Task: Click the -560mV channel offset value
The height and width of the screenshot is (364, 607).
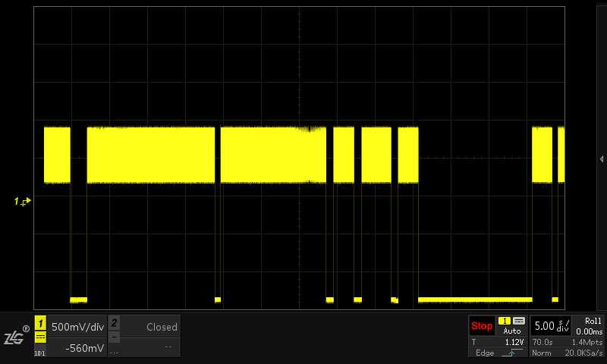Action: [x=85, y=348]
